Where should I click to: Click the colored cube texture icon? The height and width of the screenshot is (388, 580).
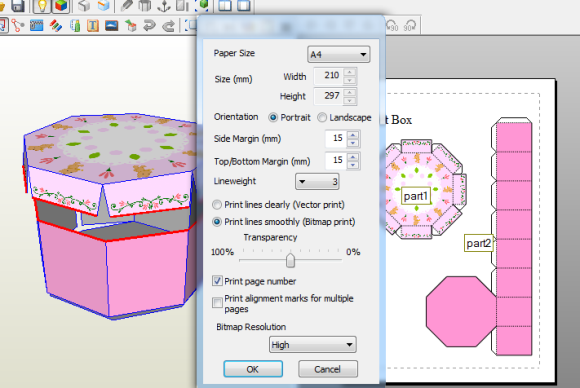(61, 6)
